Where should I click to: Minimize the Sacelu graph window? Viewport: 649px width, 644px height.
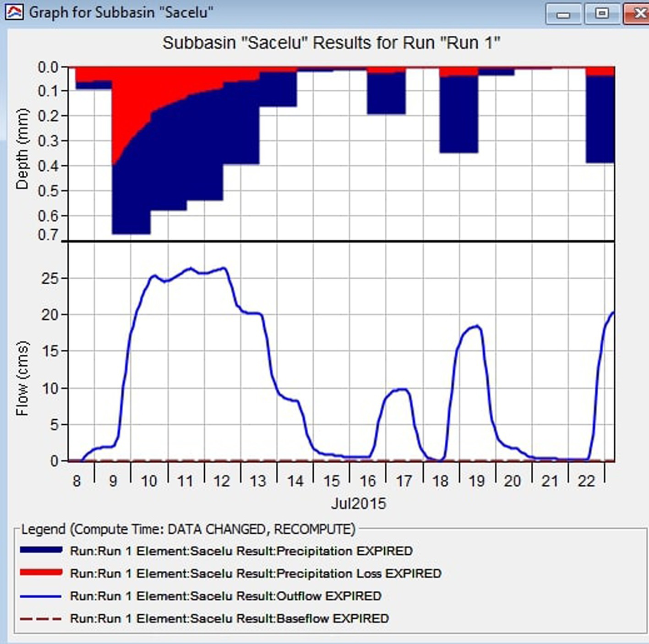pyautogui.click(x=563, y=14)
